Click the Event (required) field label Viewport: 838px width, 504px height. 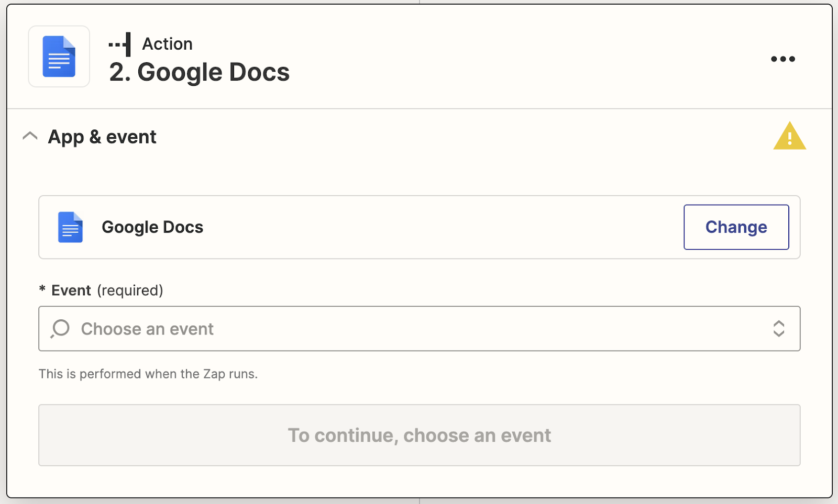point(107,290)
